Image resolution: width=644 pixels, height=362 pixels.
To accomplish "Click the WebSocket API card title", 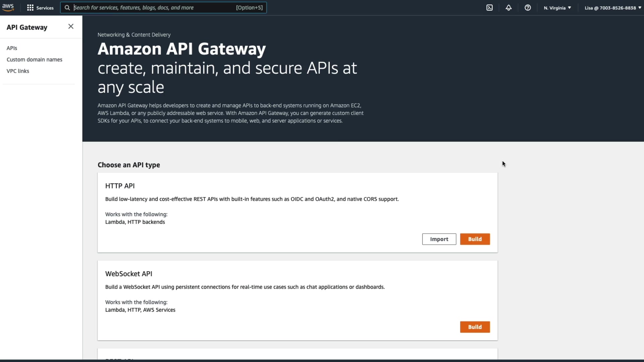I will click(x=128, y=274).
